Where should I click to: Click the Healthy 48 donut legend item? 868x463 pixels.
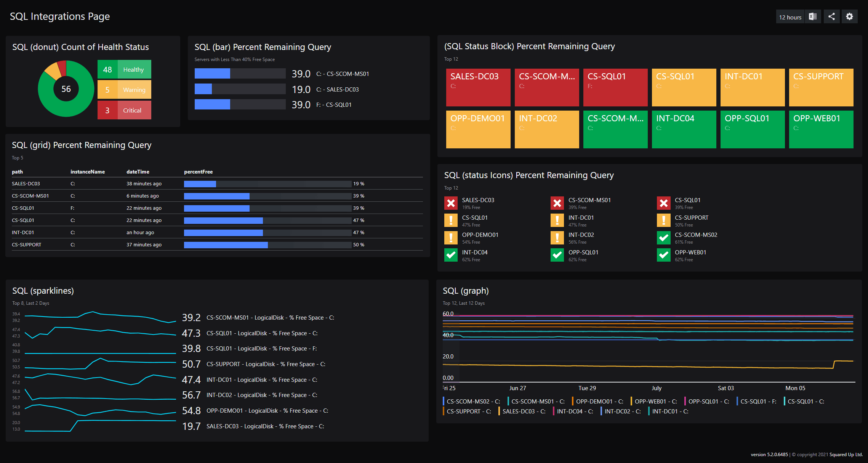tap(124, 69)
